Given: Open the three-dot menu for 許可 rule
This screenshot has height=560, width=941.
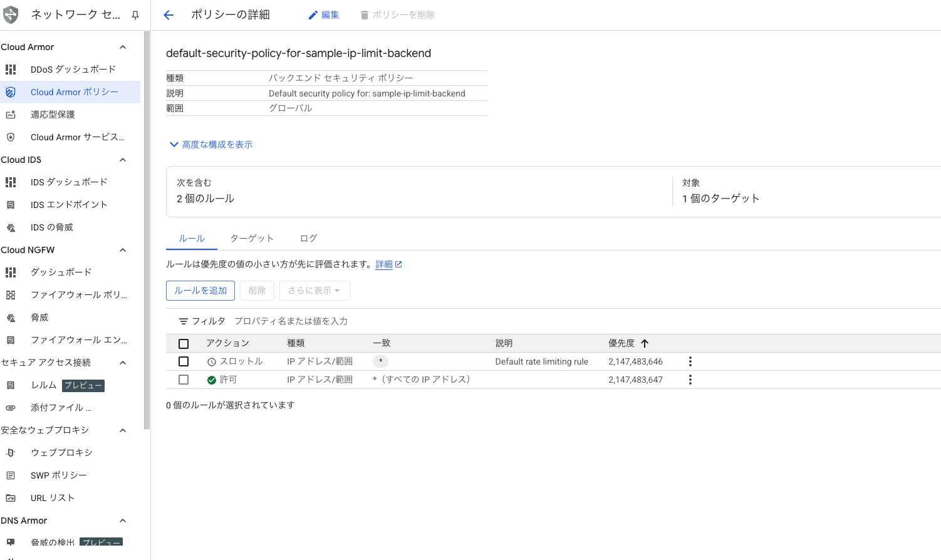Looking at the screenshot, I should [690, 380].
